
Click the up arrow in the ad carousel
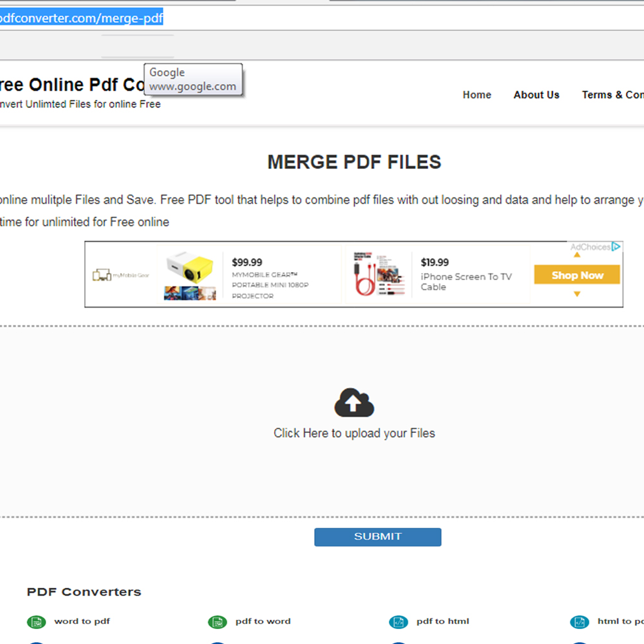pos(577,254)
